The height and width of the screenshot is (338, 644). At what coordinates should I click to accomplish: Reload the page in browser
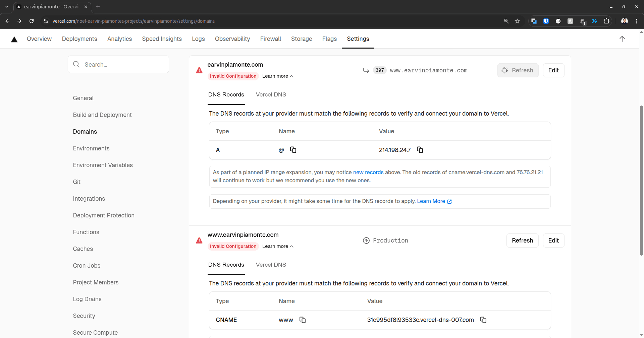point(32,21)
